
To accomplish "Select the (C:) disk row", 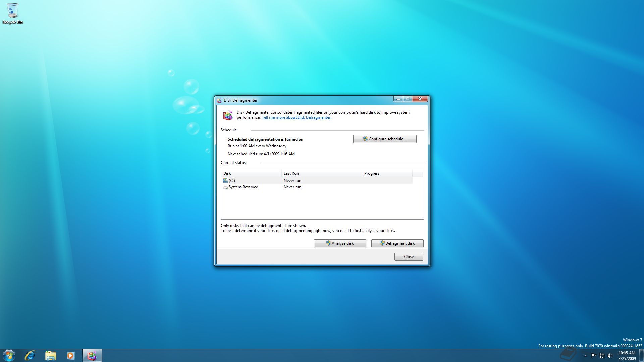I will pyautogui.click(x=317, y=181).
